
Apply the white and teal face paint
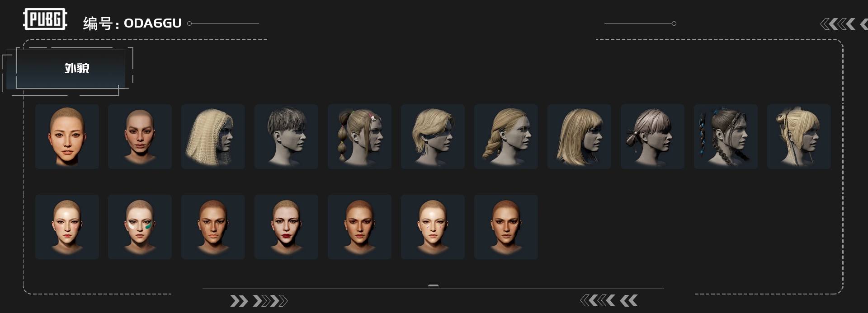140,227
